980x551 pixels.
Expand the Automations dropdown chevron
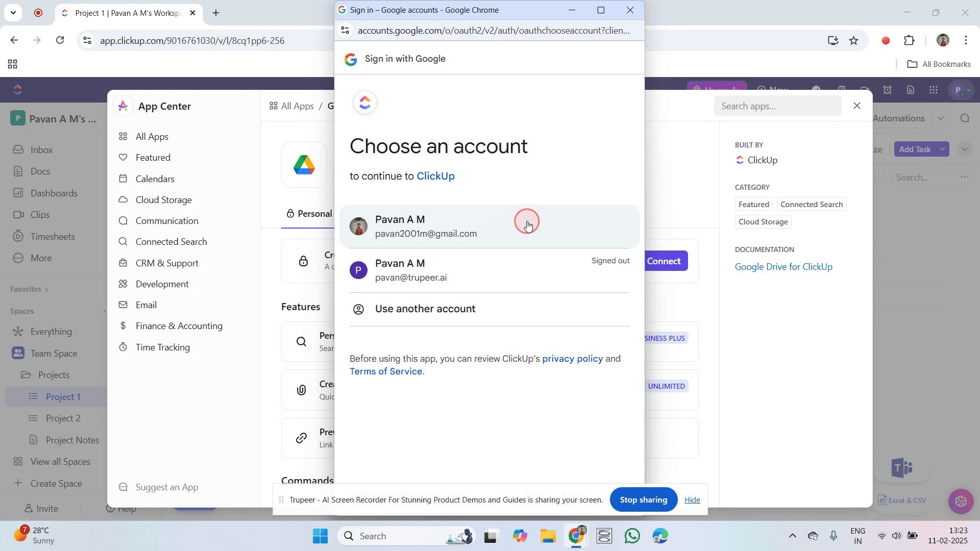tap(940, 118)
